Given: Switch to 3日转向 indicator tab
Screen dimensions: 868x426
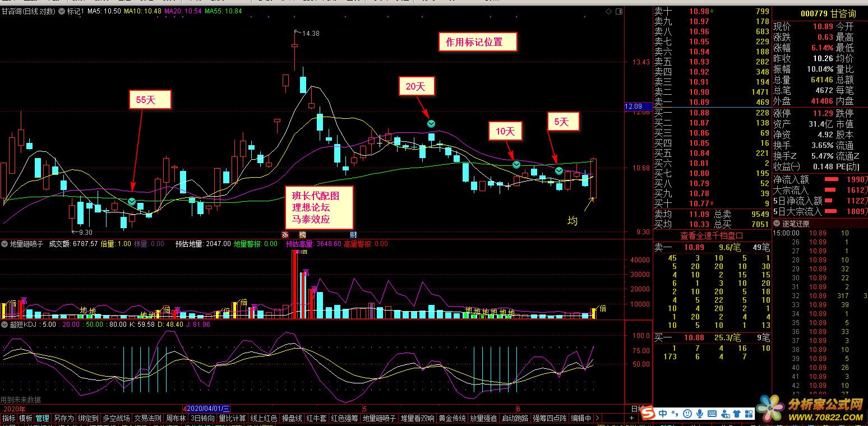Looking at the screenshot, I should point(202,418).
